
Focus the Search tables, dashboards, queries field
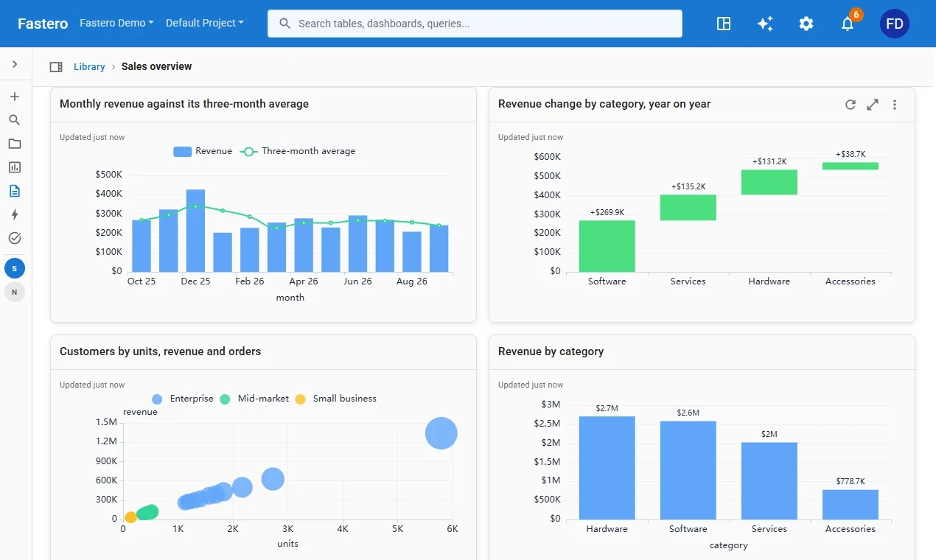tap(475, 24)
